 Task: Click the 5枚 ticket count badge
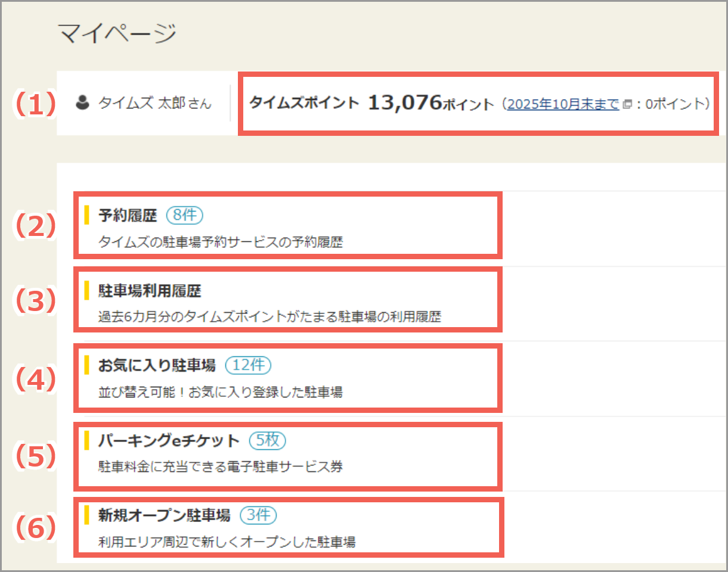tap(267, 441)
